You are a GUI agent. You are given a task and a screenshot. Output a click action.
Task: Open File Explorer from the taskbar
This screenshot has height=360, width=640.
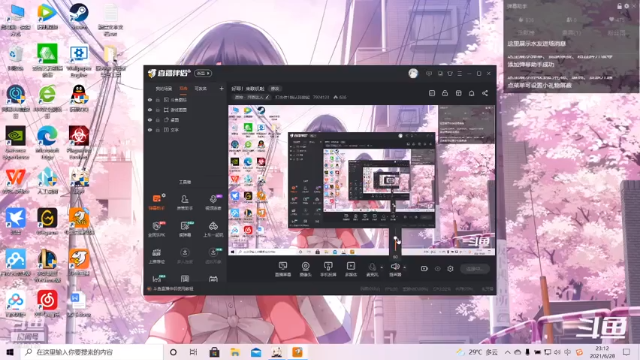pyautogui.click(x=235, y=352)
